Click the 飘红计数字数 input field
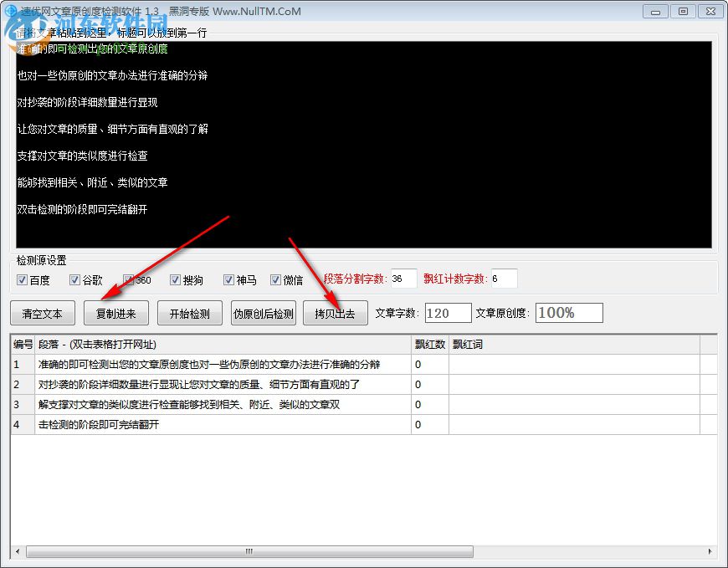The width and height of the screenshot is (728, 568). click(505, 279)
